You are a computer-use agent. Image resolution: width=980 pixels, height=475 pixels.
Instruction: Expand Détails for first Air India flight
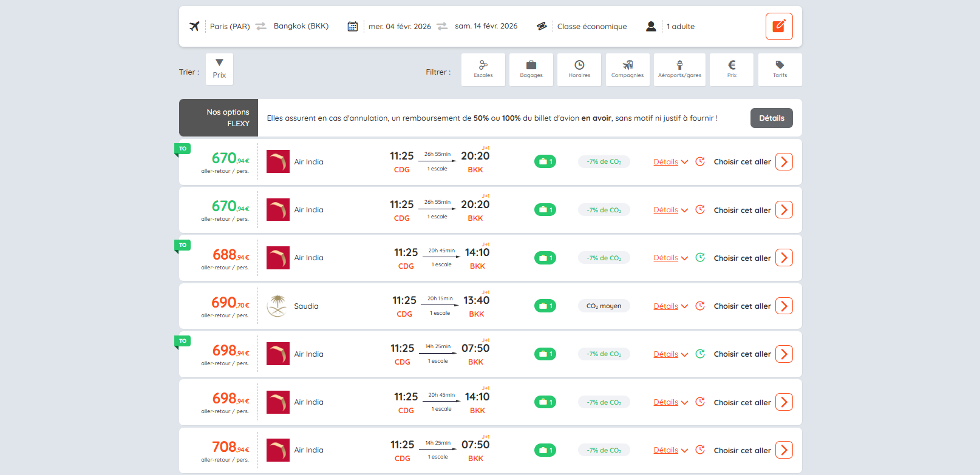pos(670,162)
